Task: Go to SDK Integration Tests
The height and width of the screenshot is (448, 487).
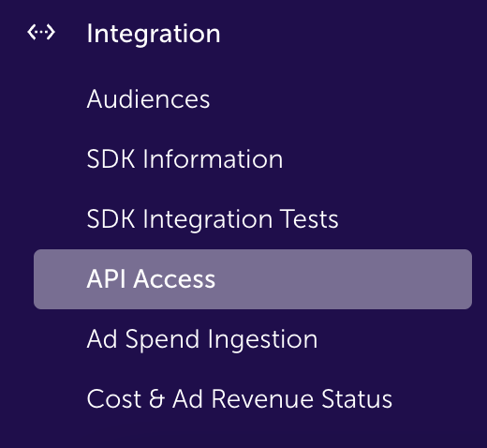Action: point(213,219)
